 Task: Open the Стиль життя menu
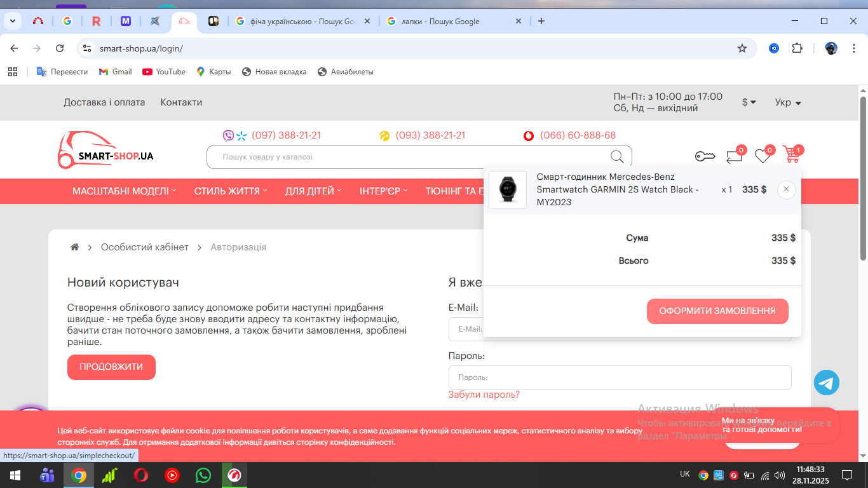point(231,191)
